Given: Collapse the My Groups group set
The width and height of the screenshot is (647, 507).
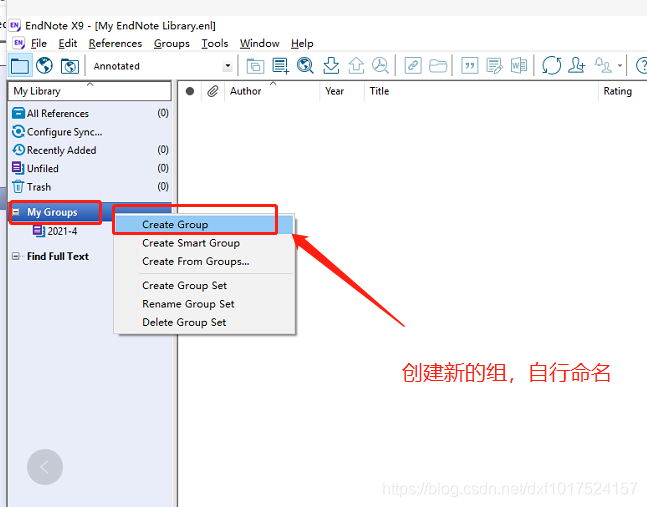Looking at the screenshot, I should click(16, 212).
